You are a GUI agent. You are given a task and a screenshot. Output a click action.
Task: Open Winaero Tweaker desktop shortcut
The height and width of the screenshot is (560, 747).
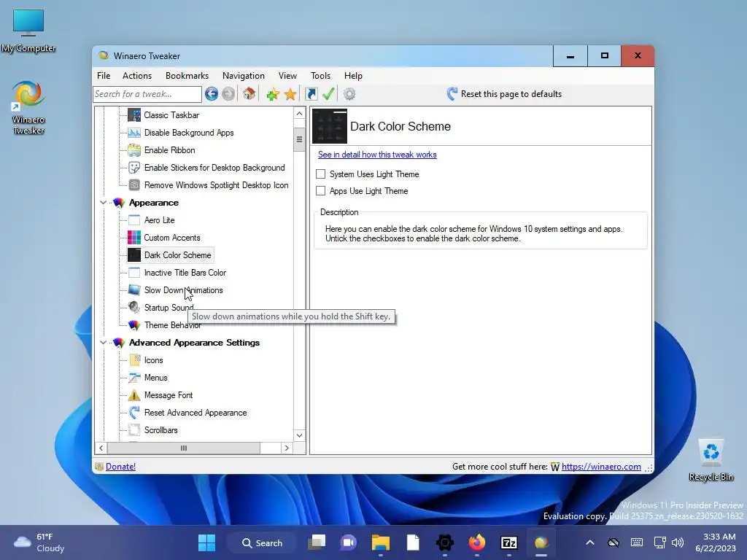point(28,108)
